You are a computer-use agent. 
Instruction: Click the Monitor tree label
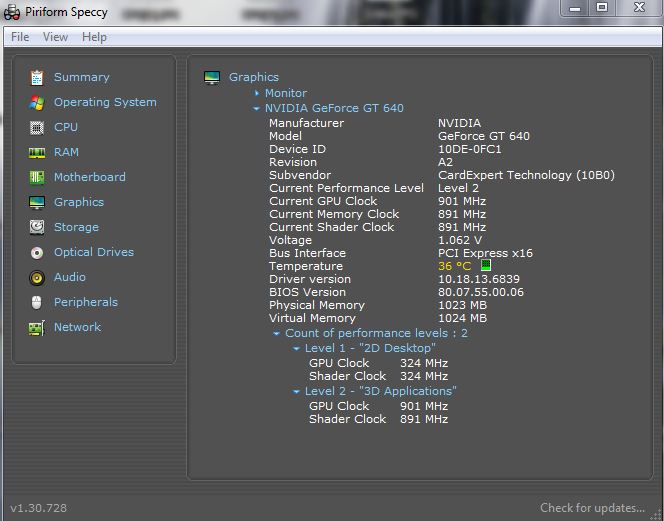286,93
